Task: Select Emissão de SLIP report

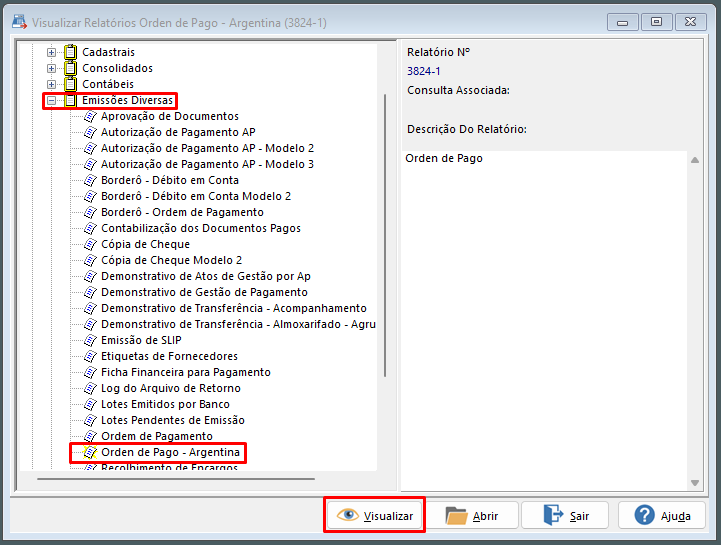Action: (141, 340)
